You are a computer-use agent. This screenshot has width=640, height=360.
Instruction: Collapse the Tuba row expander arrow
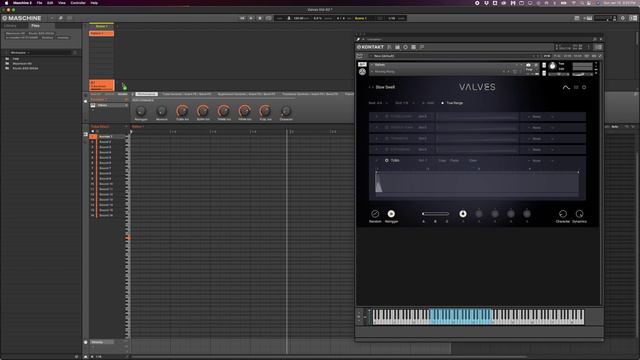[x=376, y=160]
